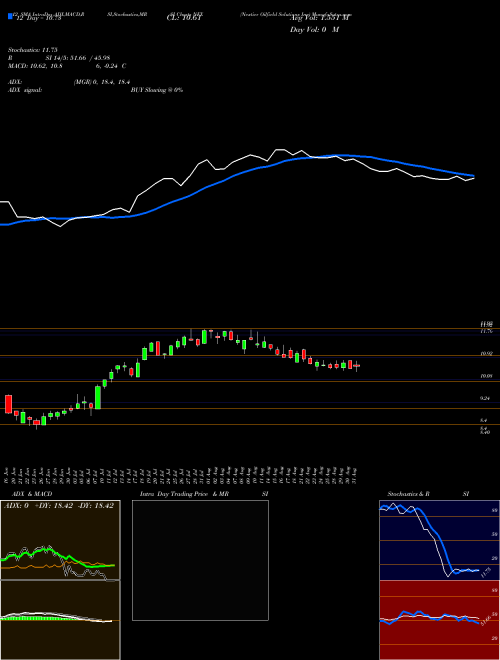500x660 pixels.
Task: Click the 'Intra Day Trading Price & MR' title
Action: click(185, 494)
